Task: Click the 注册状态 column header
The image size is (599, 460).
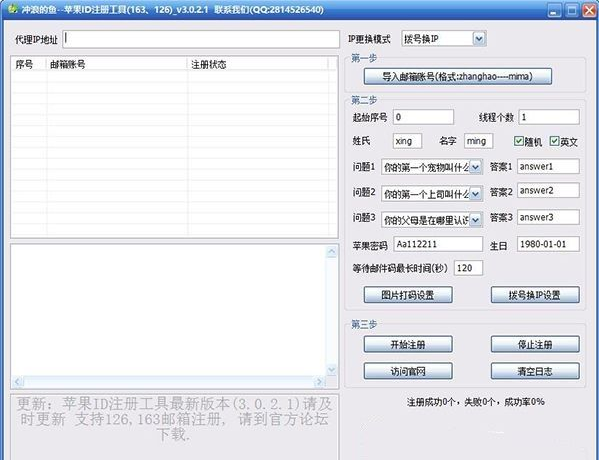Action: [258, 64]
